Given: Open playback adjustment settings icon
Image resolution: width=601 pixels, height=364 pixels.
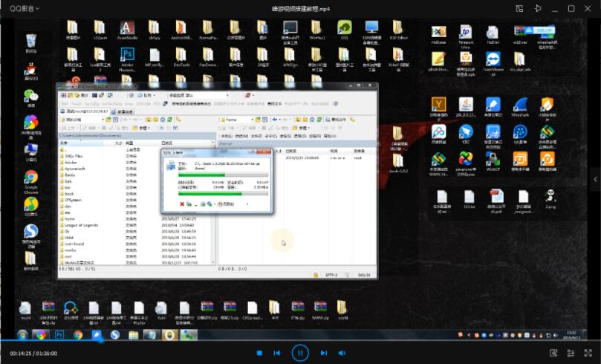Looking at the screenshot, I should (x=571, y=353).
